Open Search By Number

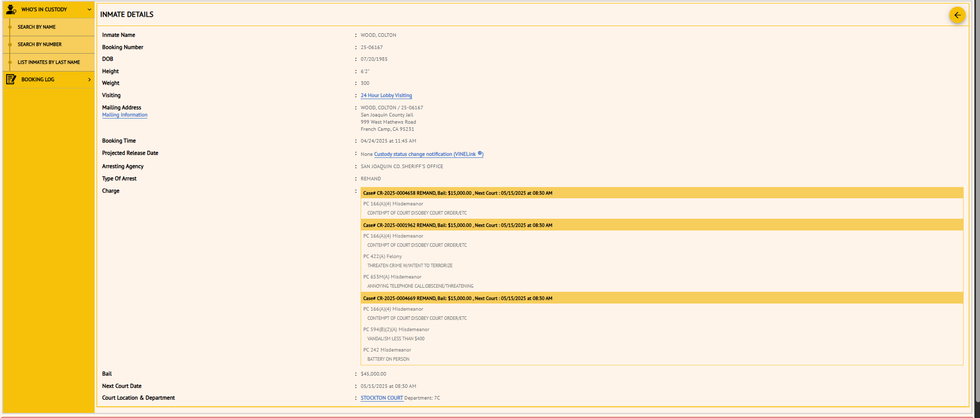coord(49,44)
